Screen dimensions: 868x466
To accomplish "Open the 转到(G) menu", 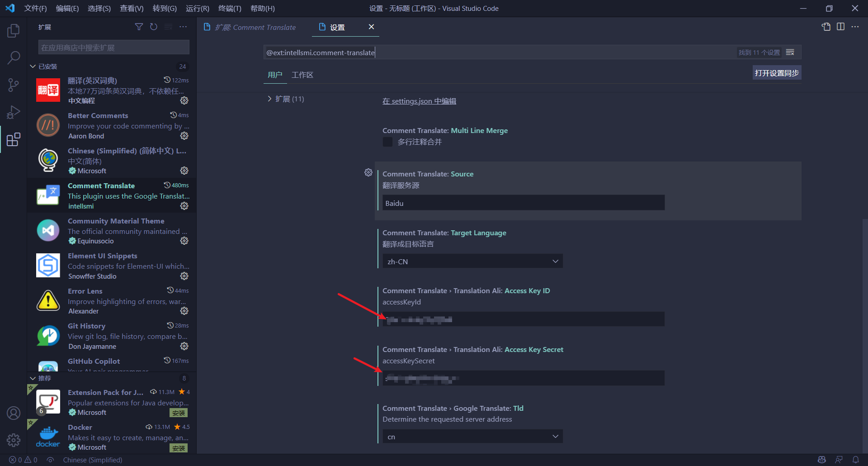I will coord(165,9).
